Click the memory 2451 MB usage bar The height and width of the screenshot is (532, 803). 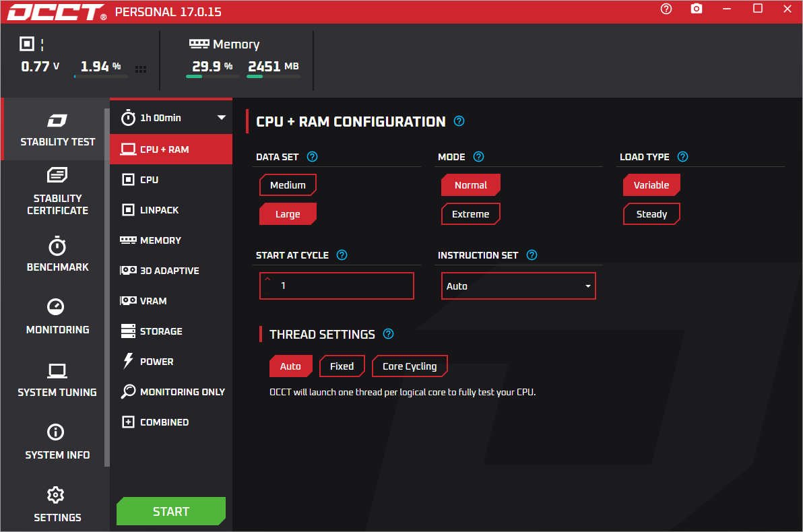273,76
